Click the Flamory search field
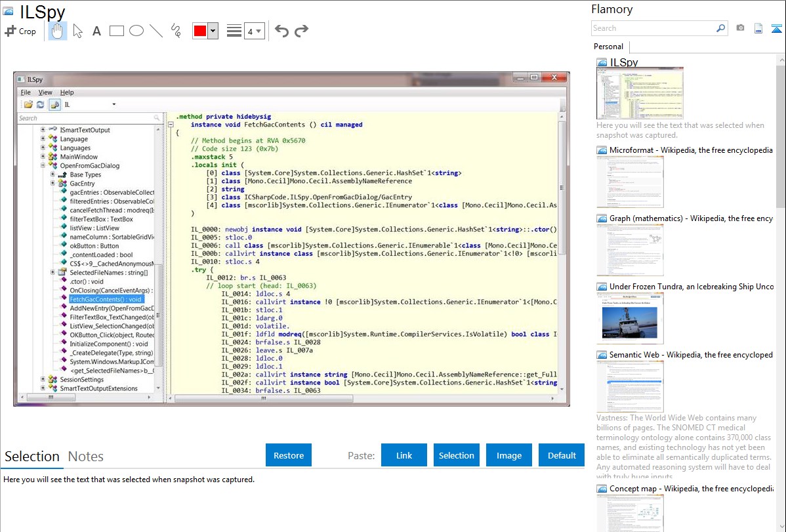This screenshot has height=532, width=786. [653, 28]
